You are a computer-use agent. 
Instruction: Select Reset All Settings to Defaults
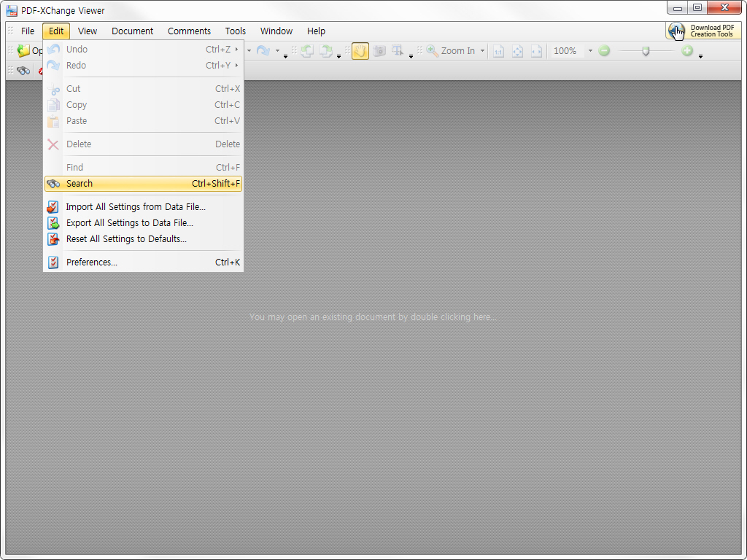pyautogui.click(x=144, y=239)
